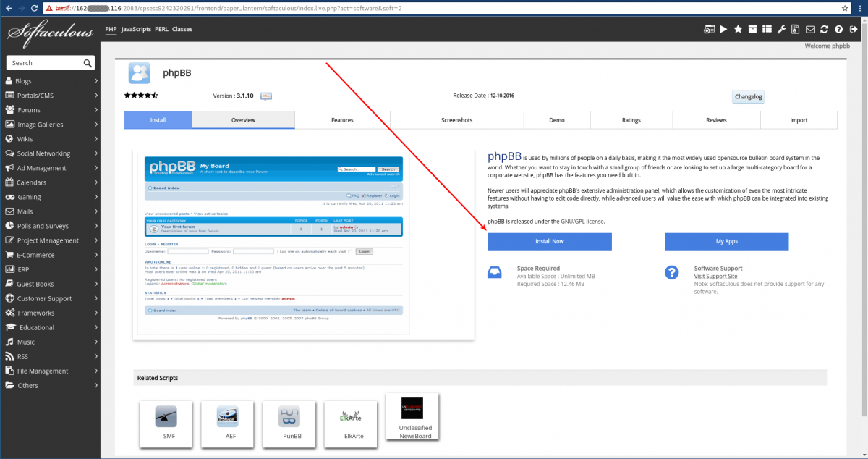The width and height of the screenshot is (868, 459).
Task: Open Softaculous settings via the wrench icon
Action: click(x=782, y=29)
